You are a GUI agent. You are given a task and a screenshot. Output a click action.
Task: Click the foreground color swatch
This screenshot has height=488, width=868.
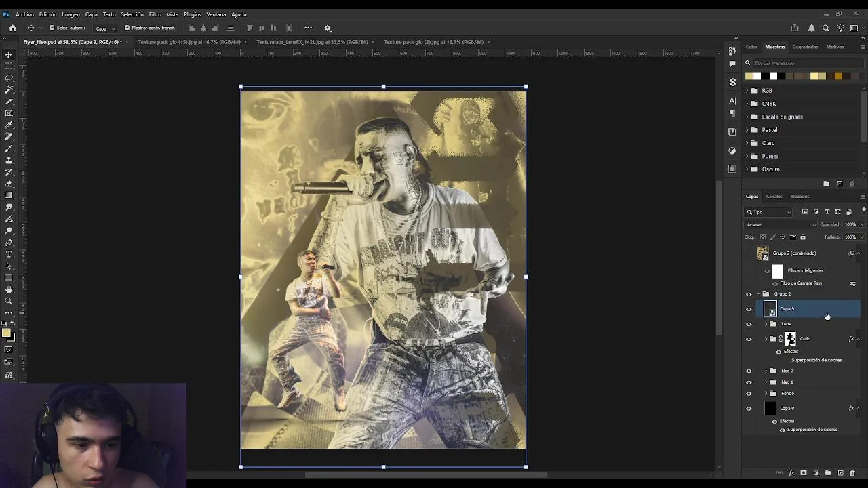click(x=6, y=333)
